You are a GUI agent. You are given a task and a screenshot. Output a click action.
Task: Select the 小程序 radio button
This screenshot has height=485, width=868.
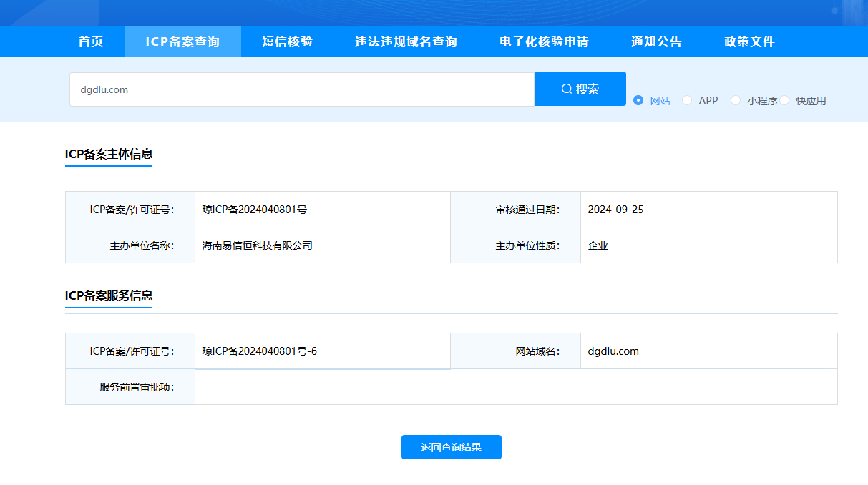coord(736,100)
